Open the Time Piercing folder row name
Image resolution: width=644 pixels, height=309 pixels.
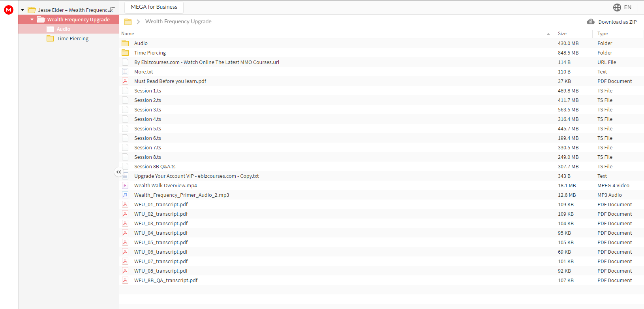click(150, 53)
